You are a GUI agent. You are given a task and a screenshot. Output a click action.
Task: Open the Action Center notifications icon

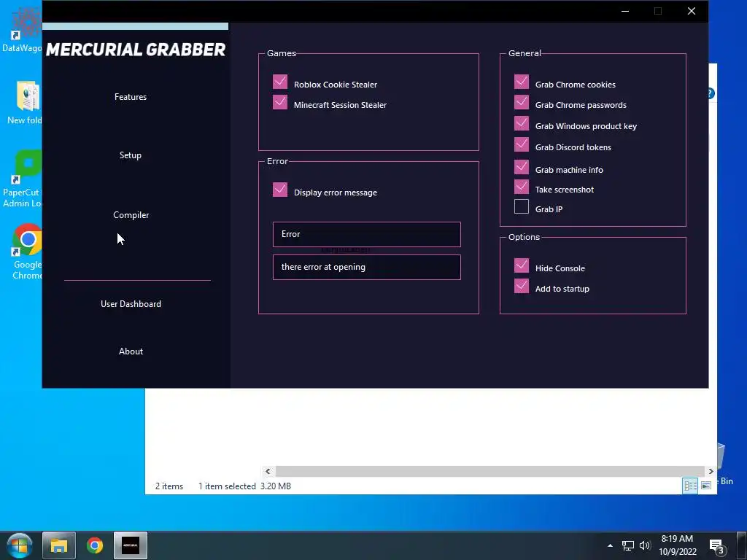[717, 546]
